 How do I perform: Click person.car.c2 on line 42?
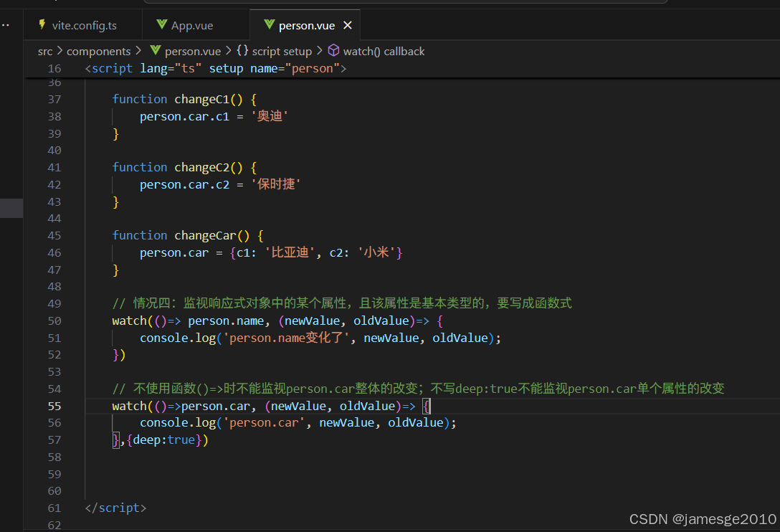(184, 185)
